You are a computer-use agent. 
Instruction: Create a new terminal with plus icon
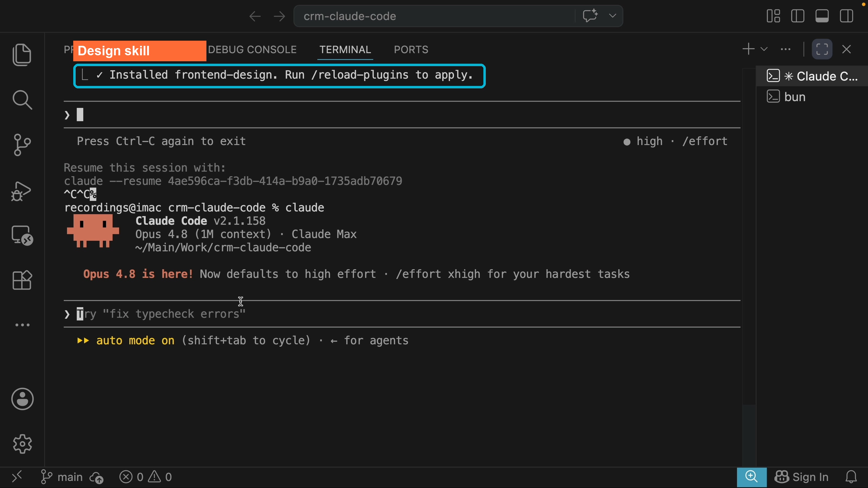pyautogui.click(x=748, y=49)
